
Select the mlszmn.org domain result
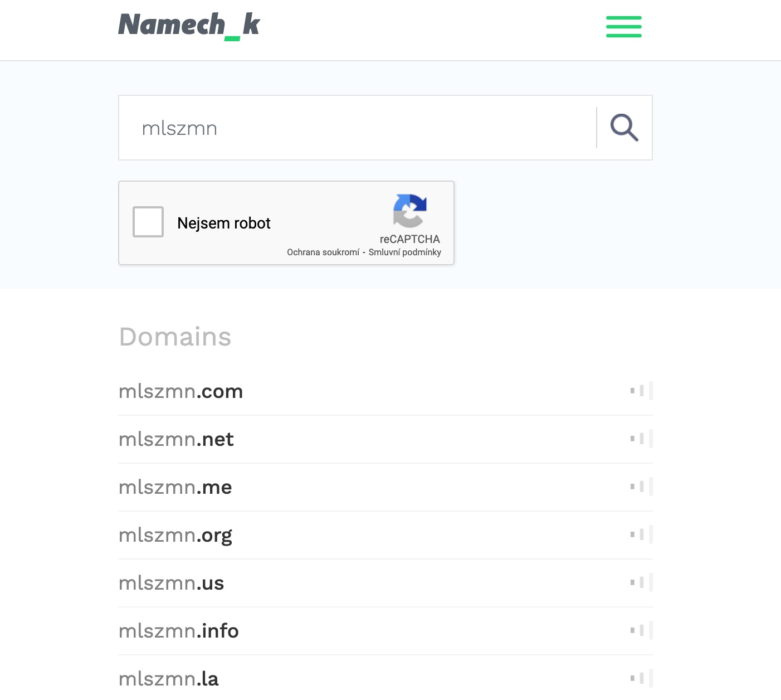(x=175, y=536)
